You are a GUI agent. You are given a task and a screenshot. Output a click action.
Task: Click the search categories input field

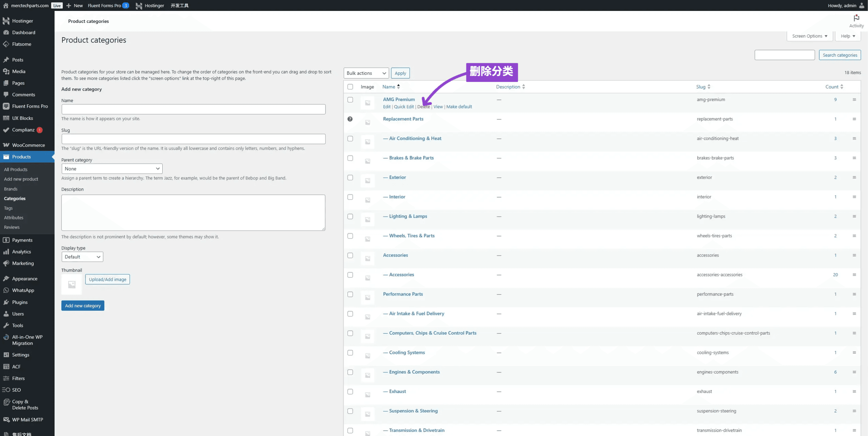point(784,55)
